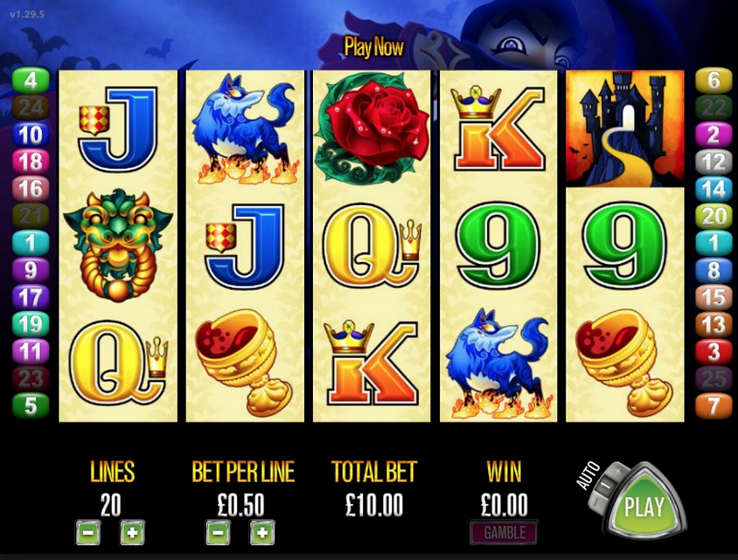Click the orange K on reel three
The height and width of the screenshot is (560, 738).
click(x=372, y=362)
